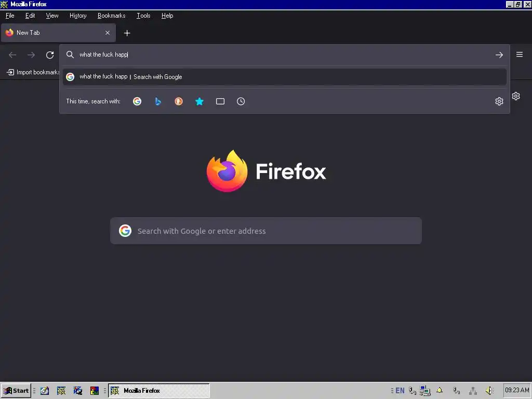Reload the current page
Image resolution: width=532 pixels, height=399 pixels.
50,55
